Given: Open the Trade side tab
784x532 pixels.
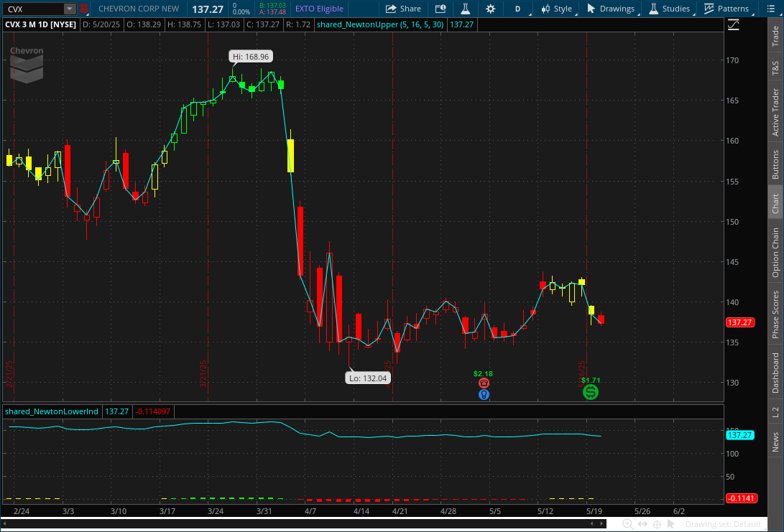Looking at the screenshot, I should [x=775, y=36].
